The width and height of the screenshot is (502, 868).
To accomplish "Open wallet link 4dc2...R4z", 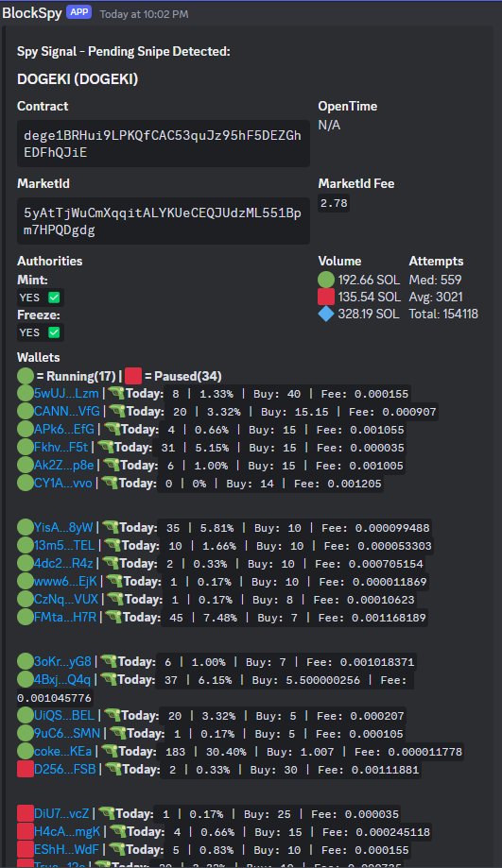I will click(x=63, y=563).
